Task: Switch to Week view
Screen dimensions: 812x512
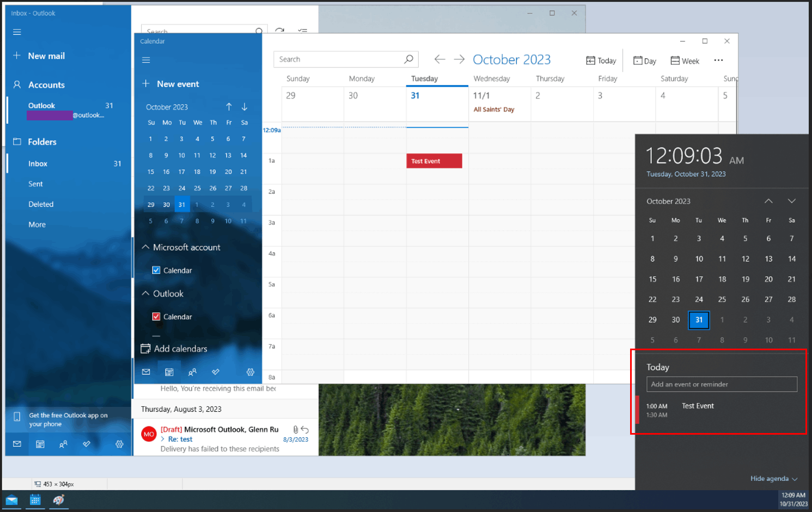Action: [x=685, y=60]
